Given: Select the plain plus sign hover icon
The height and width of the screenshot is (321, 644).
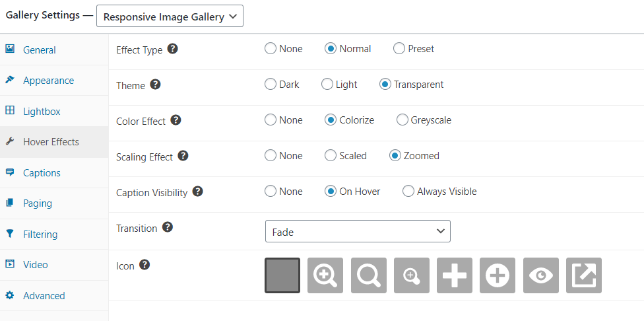Looking at the screenshot, I should click(455, 275).
